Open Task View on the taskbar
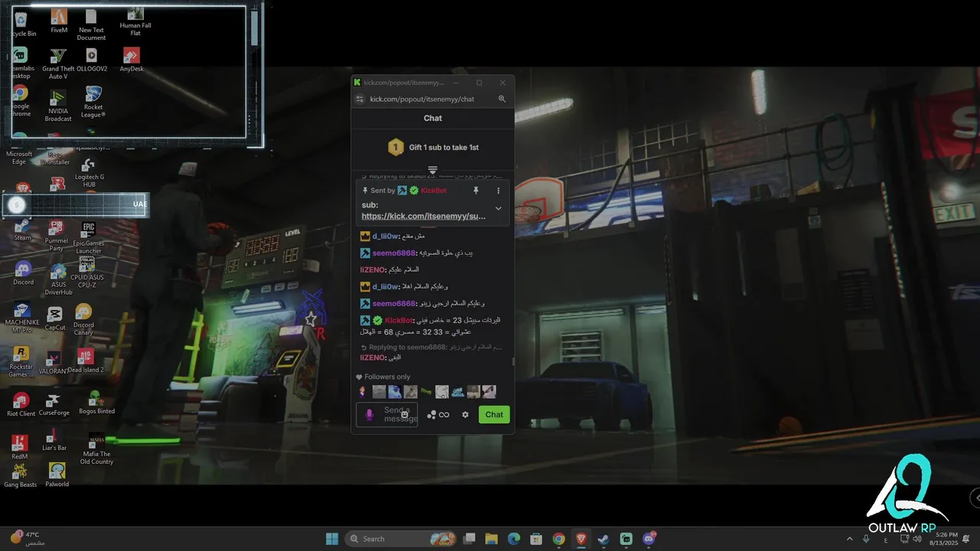 click(469, 539)
